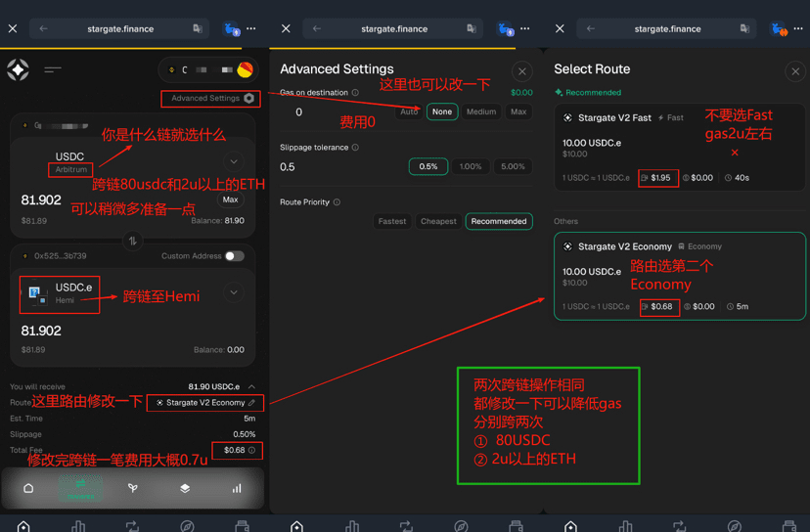Image resolution: width=810 pixels, height=532 pixels.
Task: Close the Advanced Settings panel
Action: pyautogui.click(x=522, y=71)
